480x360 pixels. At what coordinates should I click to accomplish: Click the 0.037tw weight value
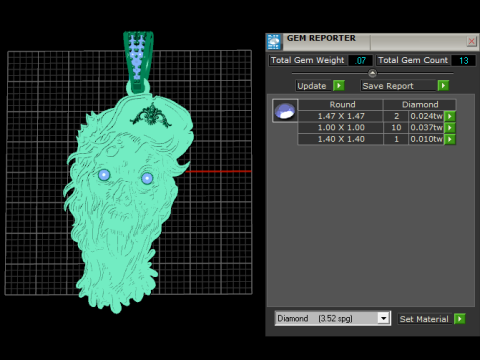[426, 127]
